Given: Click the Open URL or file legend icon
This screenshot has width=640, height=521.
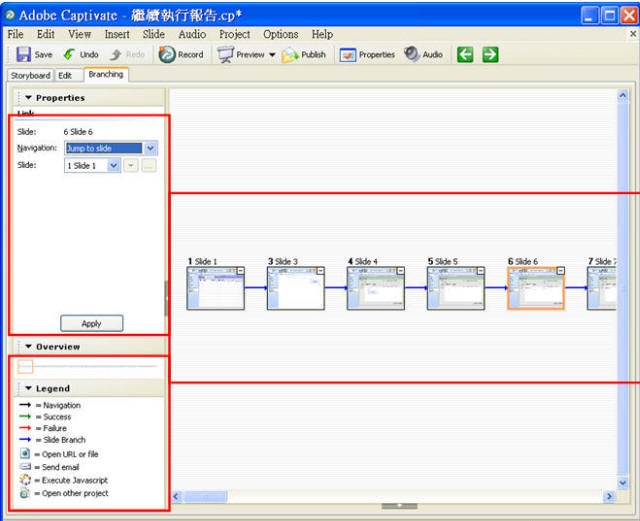Looking at the screenshot, I should click(25, 454).
